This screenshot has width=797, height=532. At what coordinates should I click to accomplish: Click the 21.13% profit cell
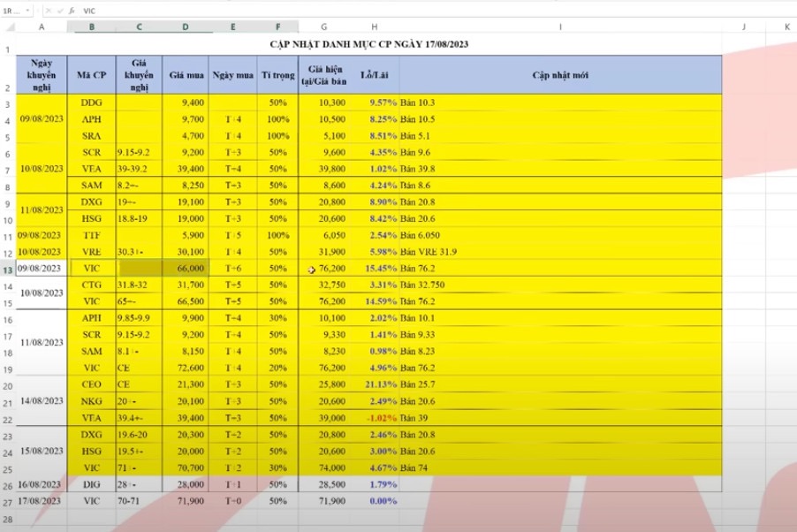click(374, 384)
